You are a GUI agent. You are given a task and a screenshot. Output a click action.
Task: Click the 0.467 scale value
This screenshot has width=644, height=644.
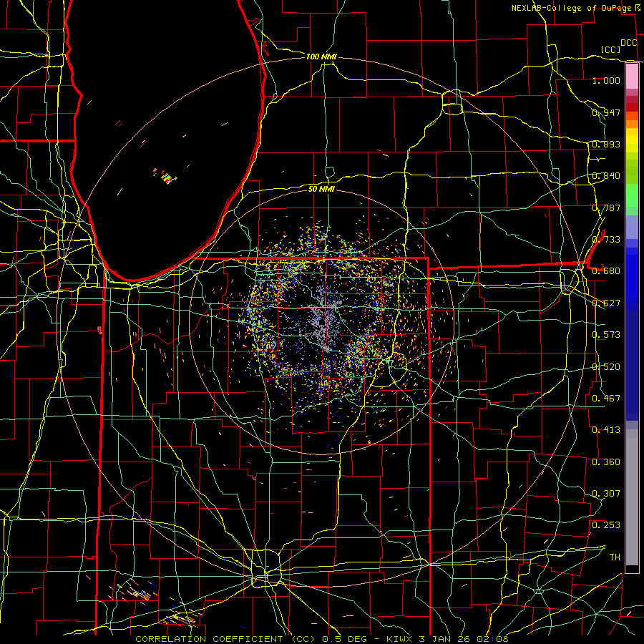[x=606, y=398]
